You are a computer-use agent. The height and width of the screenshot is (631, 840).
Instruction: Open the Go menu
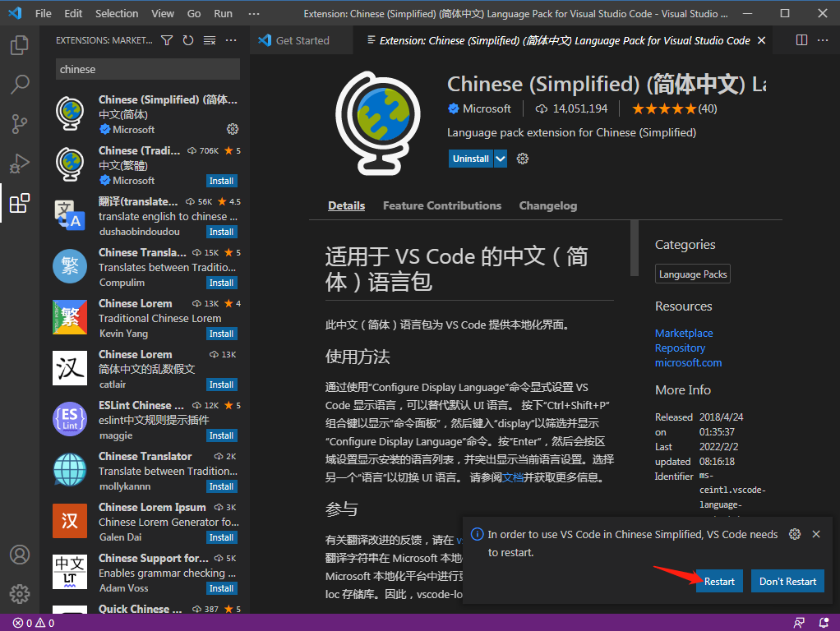194,13
